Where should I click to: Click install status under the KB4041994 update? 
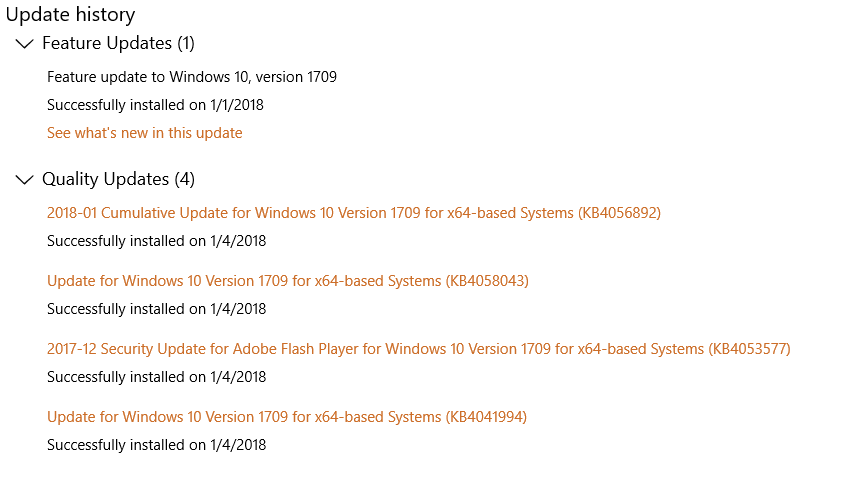pos(156,445)
